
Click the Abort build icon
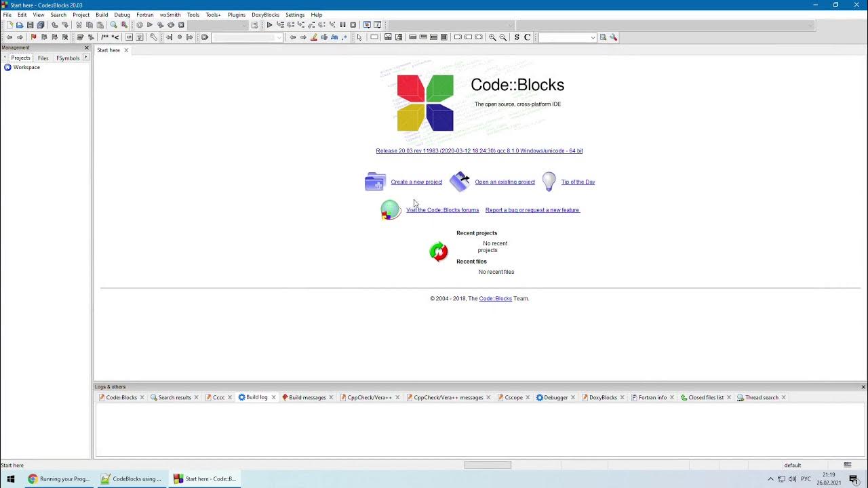tap(181, 25)
